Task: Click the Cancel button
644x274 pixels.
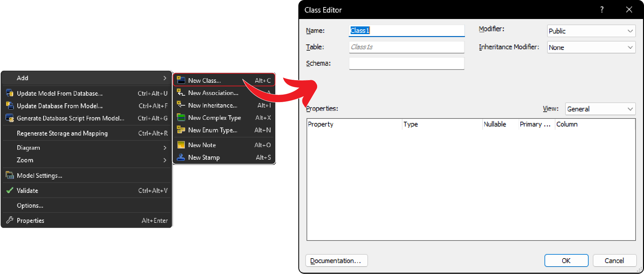Action: coord(614,260)
